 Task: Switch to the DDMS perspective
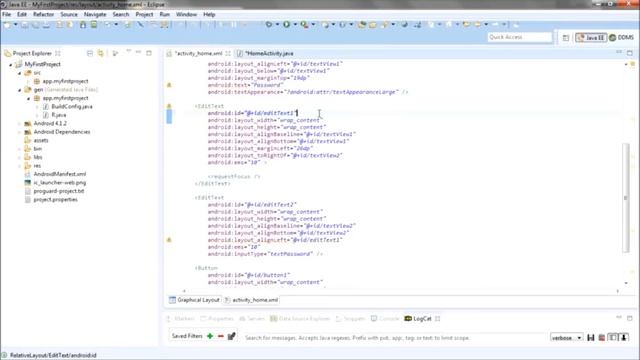click(621, 38)
